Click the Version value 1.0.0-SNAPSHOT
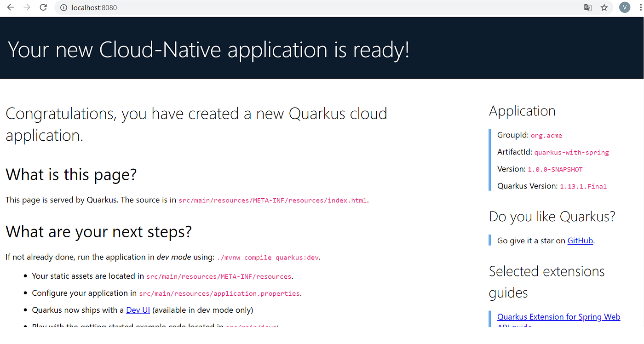 [x=555, y=170]
